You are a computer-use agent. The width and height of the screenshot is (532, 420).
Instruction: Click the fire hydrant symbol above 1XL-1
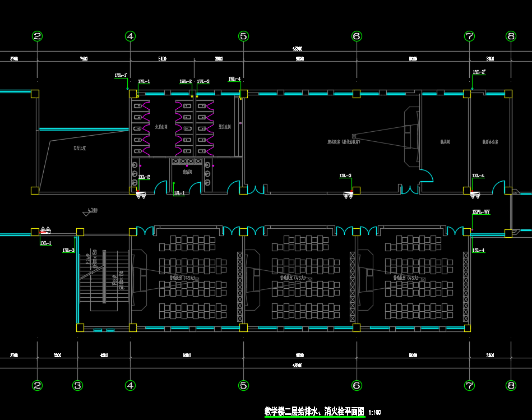click(x=45, y=230)
